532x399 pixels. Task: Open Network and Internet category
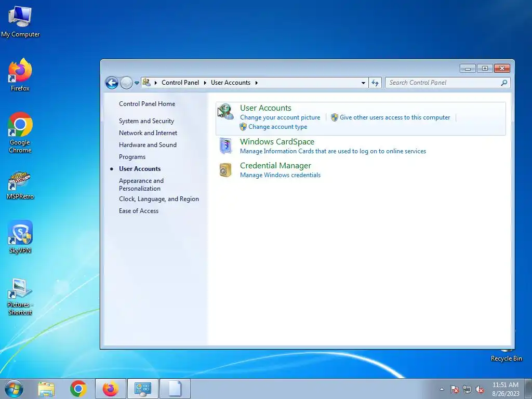pos(148,133)
